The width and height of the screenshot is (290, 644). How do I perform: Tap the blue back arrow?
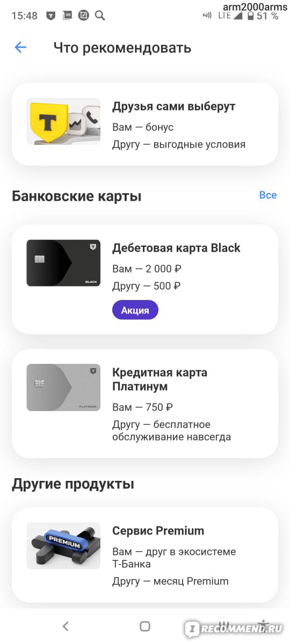click(x=20, y=47)
